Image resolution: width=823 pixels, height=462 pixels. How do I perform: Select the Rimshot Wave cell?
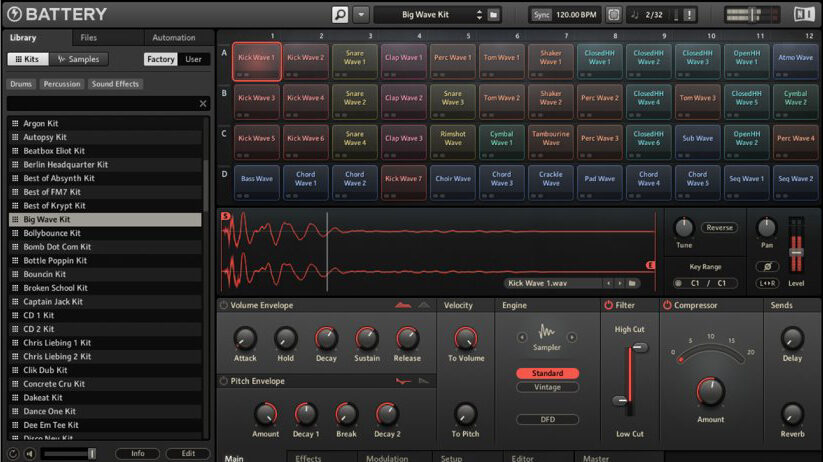coord(453,142)
